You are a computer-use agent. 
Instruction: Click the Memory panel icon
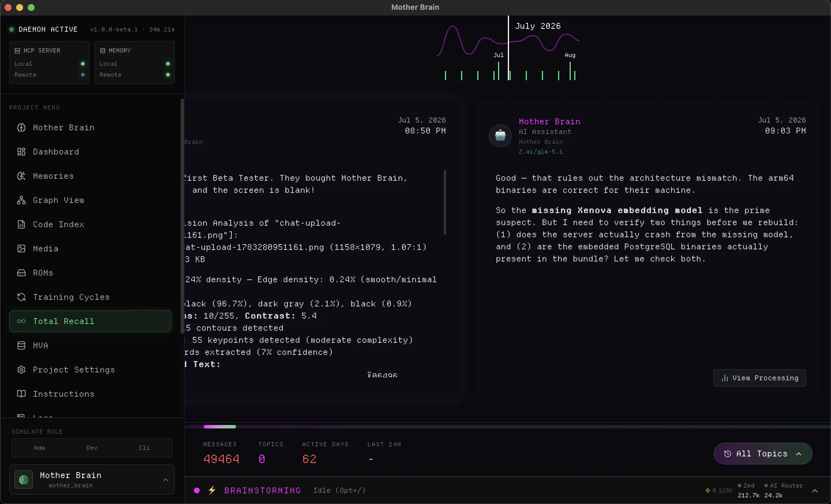coord(102,50)
